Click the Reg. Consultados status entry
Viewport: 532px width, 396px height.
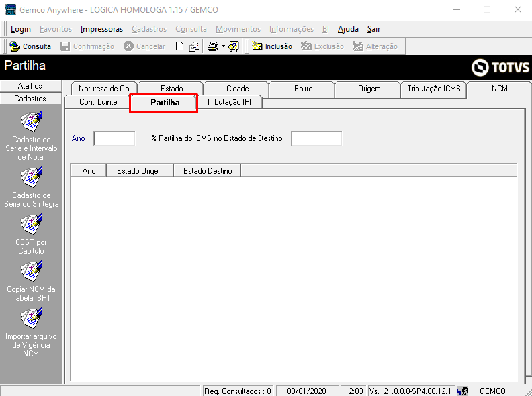[x=238, y=391]
